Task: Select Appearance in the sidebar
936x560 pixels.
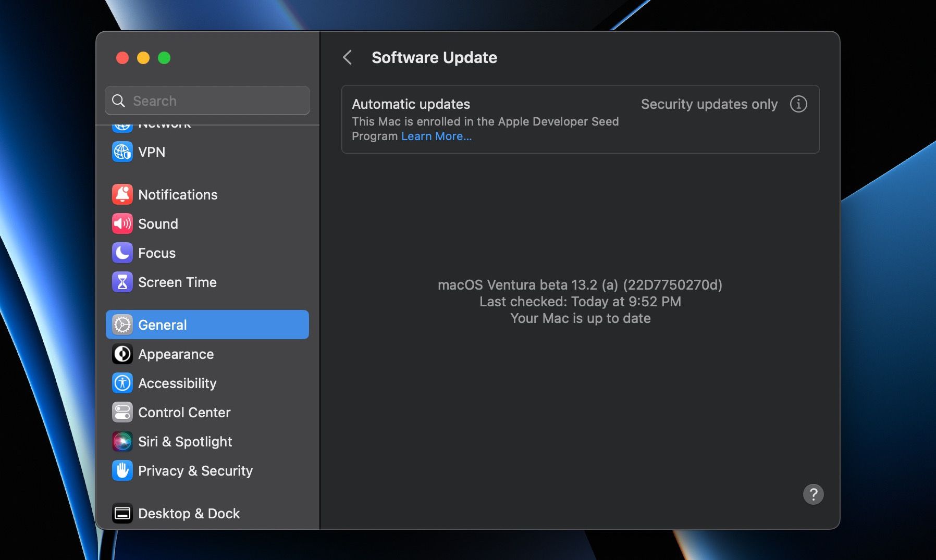Action: tap(207, 354)
